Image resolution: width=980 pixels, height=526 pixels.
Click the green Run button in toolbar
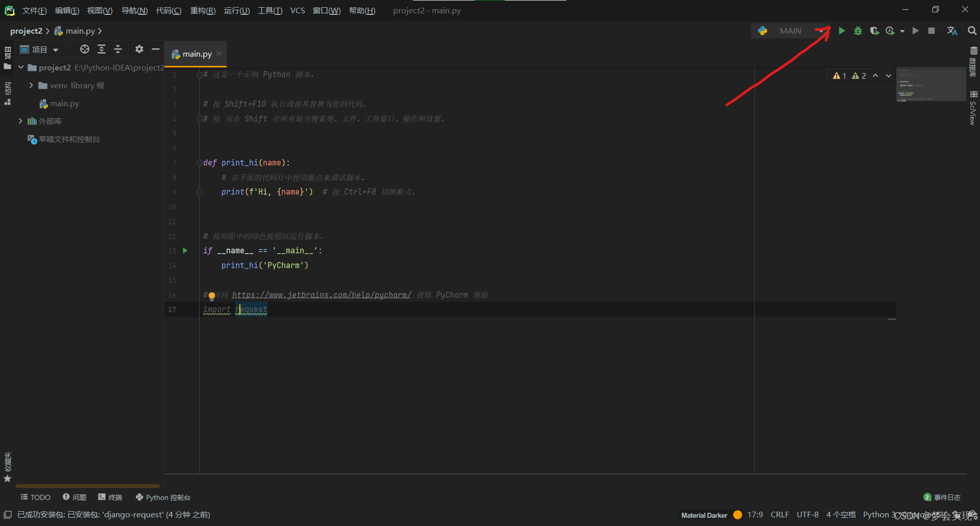coord(842,31)
